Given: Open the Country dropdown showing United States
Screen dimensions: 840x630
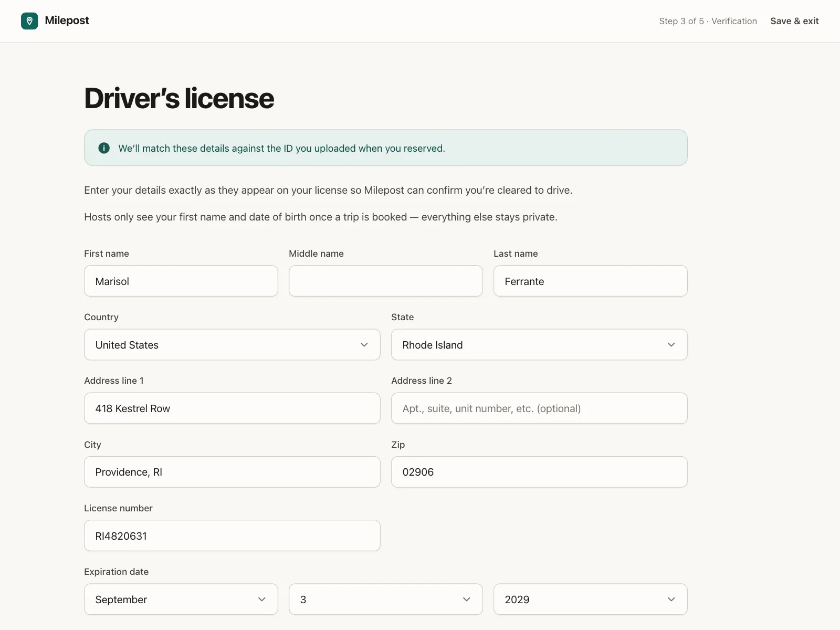Looking at the screenshot, I should (x=232, y=344).
